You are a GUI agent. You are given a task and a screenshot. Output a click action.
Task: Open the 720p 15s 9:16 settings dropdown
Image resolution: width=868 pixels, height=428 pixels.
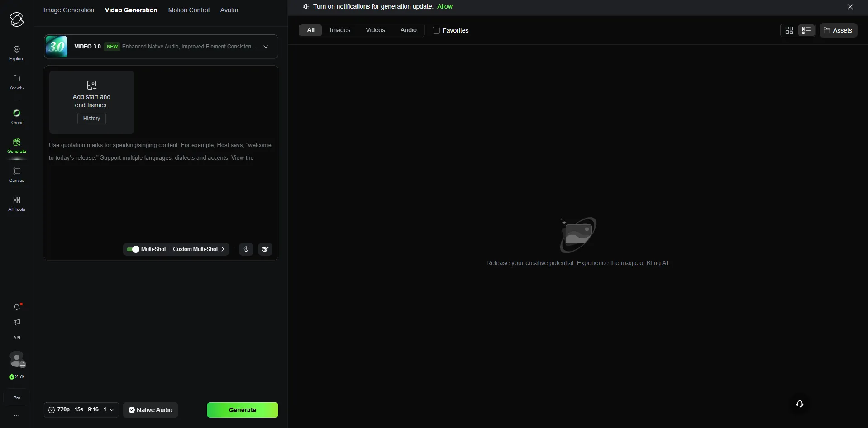click(81, 410)
